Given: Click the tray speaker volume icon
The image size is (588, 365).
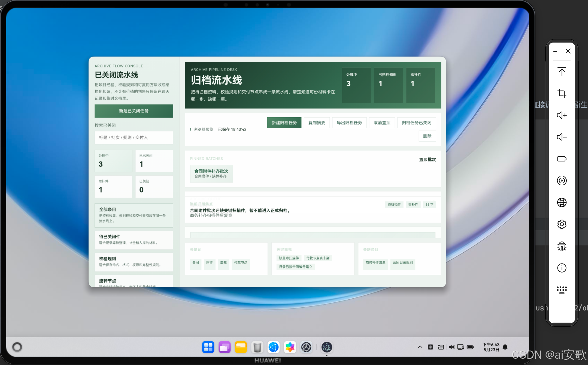Looking at the screenshot, I should point(451,347).
